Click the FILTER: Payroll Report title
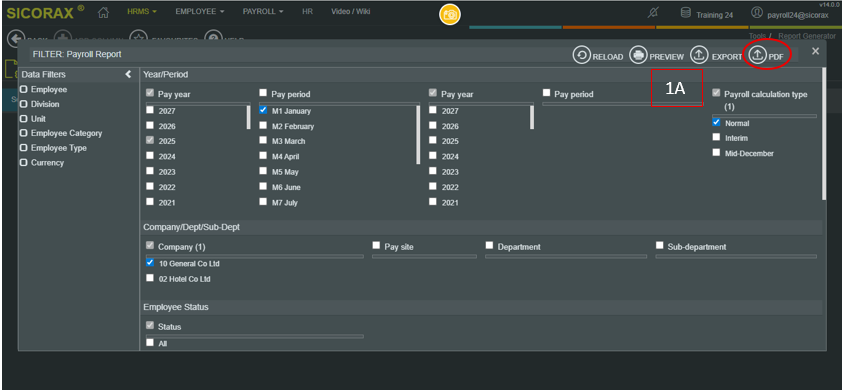 click(77, 54)
